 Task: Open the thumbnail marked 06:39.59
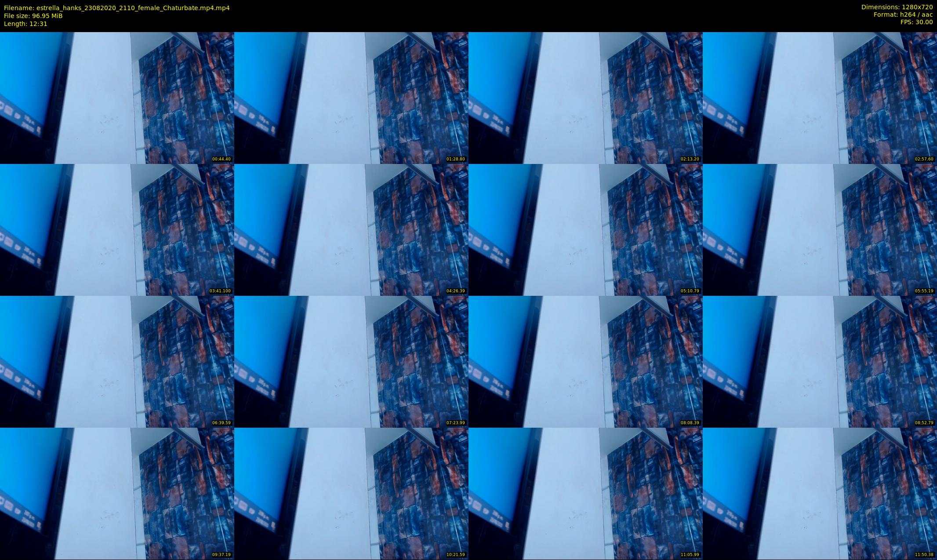tap(117, 361)
